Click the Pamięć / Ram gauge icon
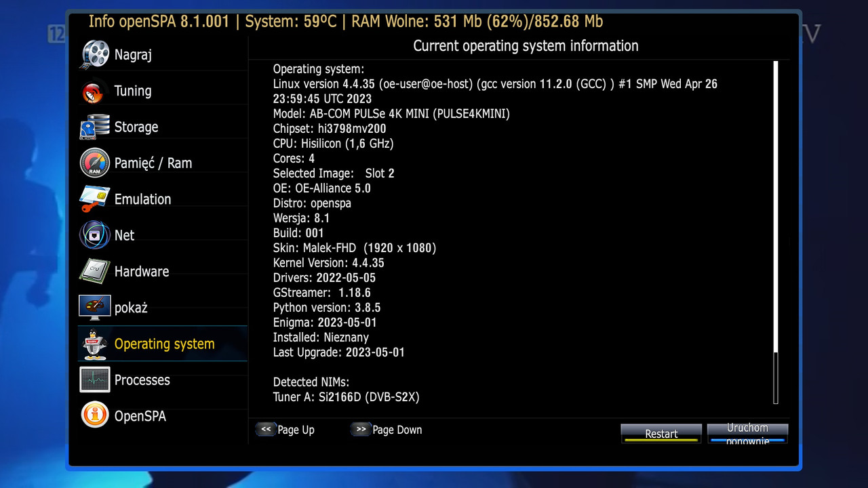868x488 pixels. 95,163
